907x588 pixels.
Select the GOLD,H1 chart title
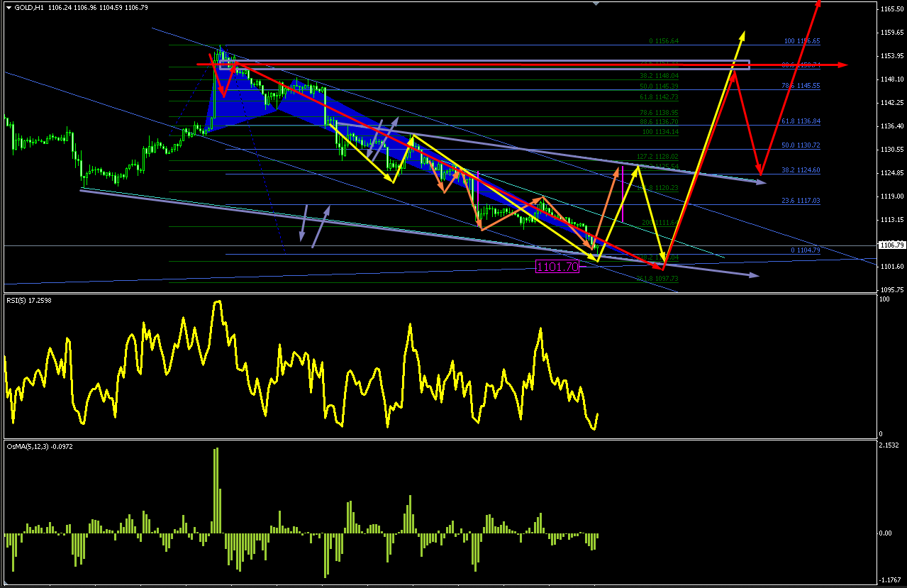pos(29,7)
